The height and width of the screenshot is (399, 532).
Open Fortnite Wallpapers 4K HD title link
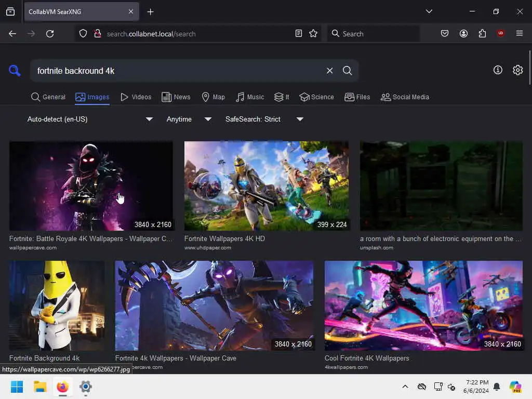pyautogui.click(x=224, y=238)
